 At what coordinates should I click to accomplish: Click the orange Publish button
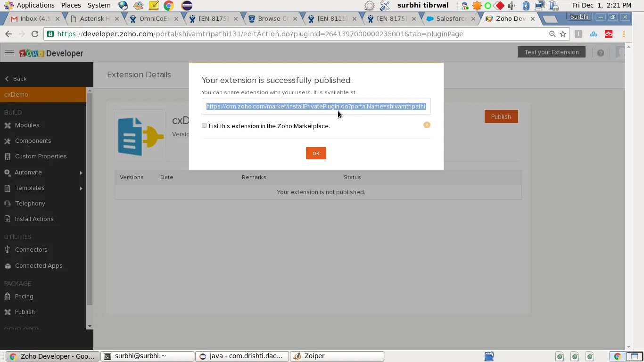[501, 116]
